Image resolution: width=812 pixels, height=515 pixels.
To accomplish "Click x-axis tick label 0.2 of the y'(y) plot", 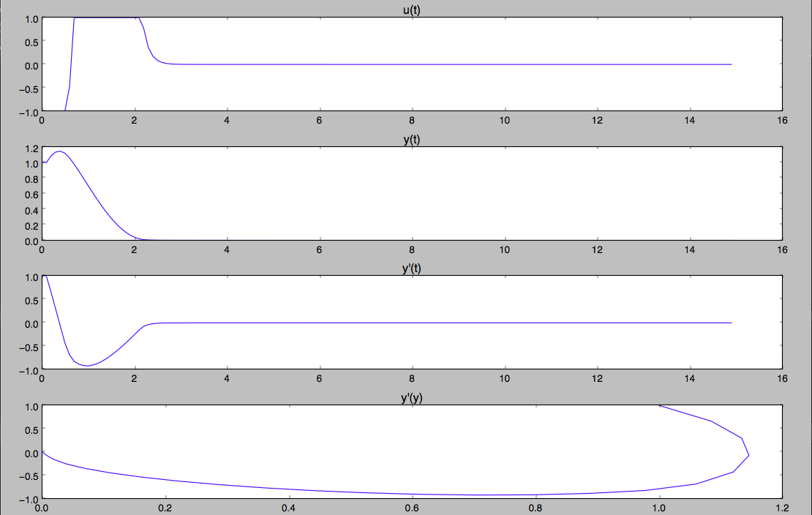I will tap(165, 508).
